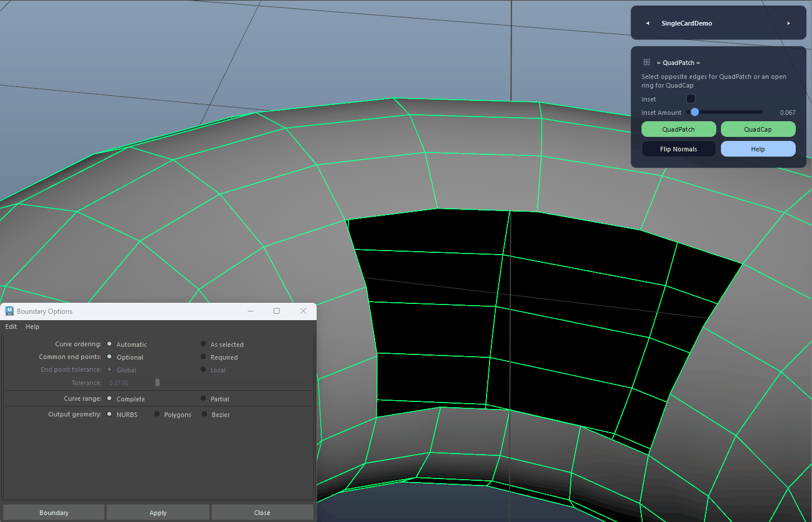Screen dimensions: 812x522
Task: Select As selected curve ordering
Action: [204, 344]
